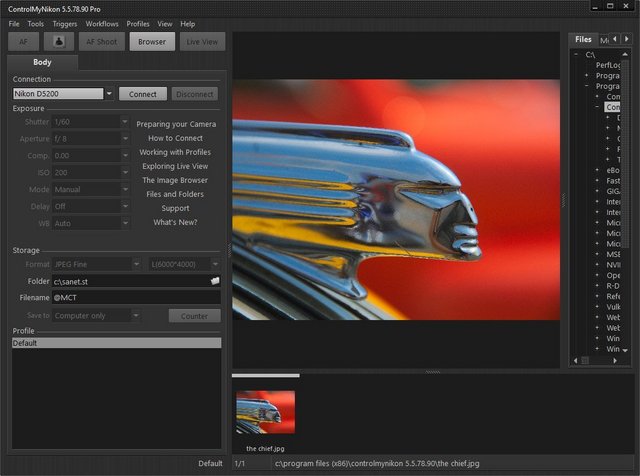Open Exploring Live View link
Screen dimensions: 640x476
pyautogui.click(x=175, y=166)
